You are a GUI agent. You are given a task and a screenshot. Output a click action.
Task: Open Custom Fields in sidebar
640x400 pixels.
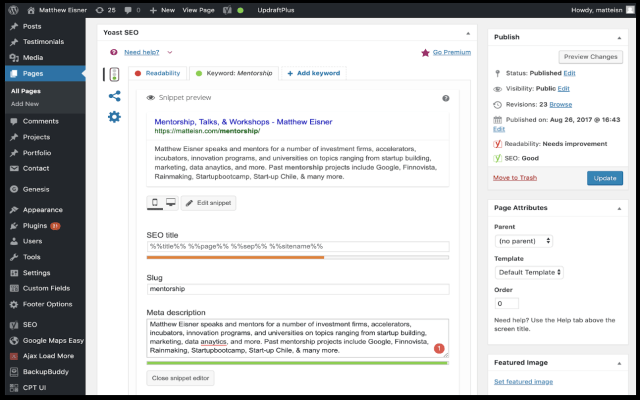pos(45,288)
